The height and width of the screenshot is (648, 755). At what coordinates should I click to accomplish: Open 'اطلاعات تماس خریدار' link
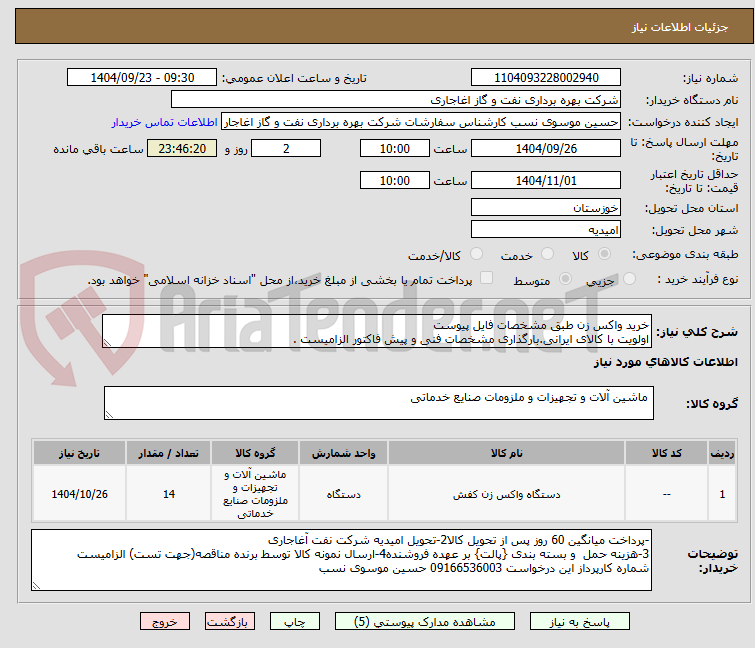tap(165, 122)
